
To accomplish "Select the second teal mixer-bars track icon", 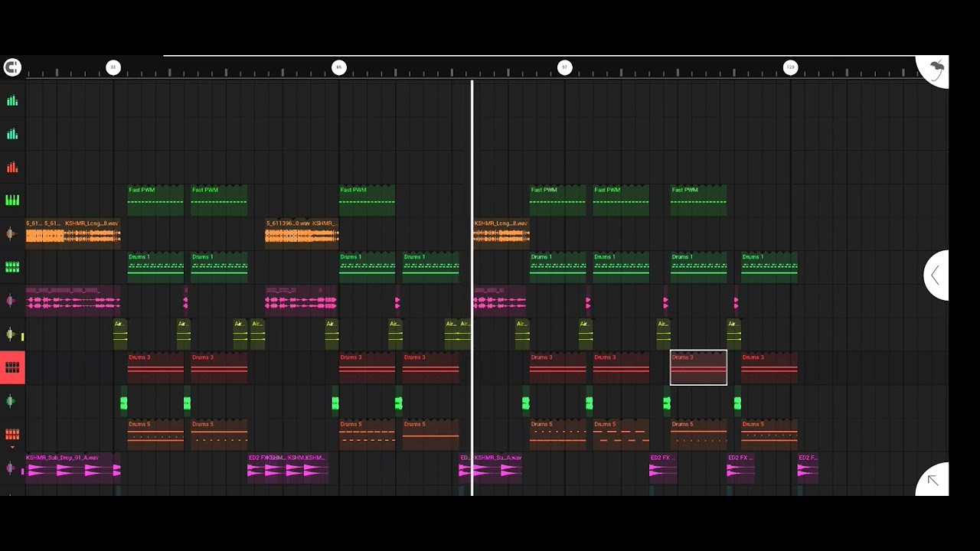I will (12, 134).
